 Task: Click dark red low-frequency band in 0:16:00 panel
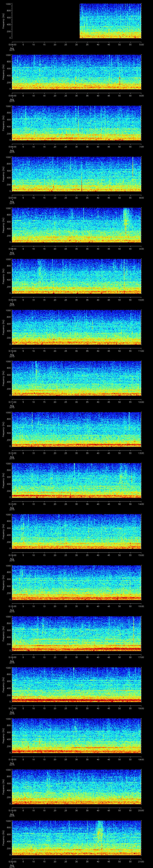pos(76,649)
